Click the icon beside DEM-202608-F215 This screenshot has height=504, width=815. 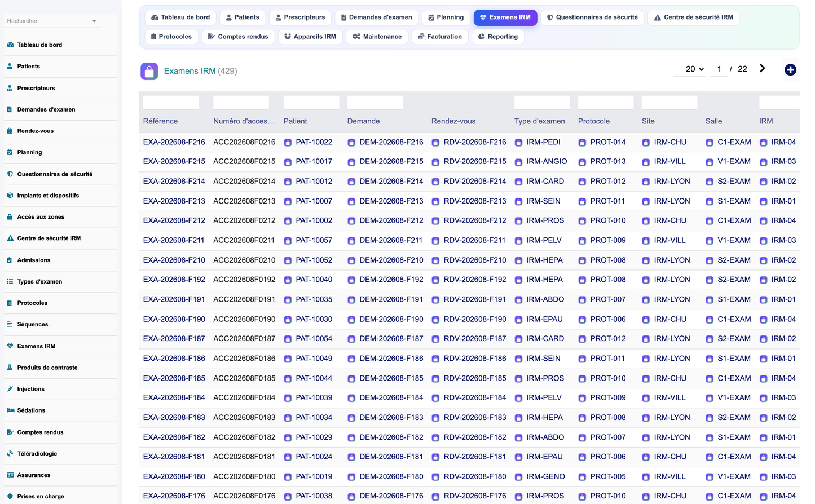[x=351, y=162]
